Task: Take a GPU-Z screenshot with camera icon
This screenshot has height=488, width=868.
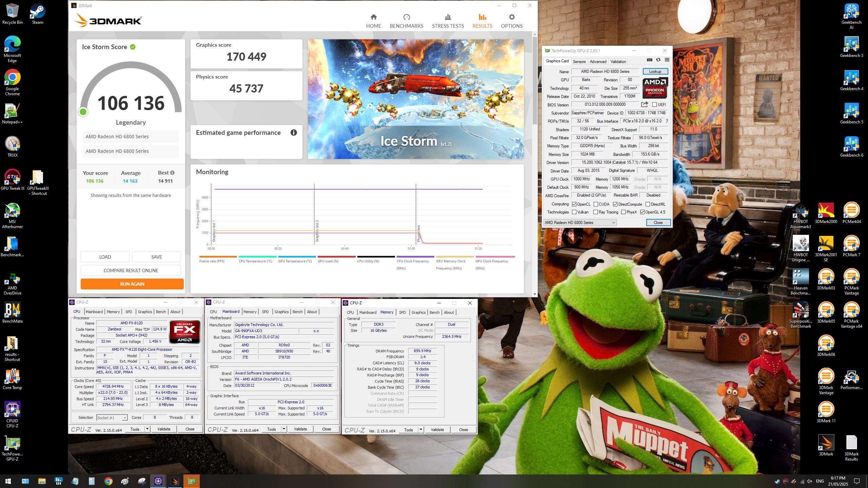Action: [x=649, y=60]
